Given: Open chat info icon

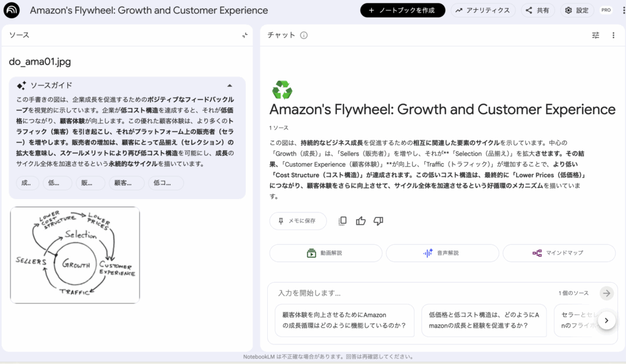Looking at the screenshot, I should point(304,35).
